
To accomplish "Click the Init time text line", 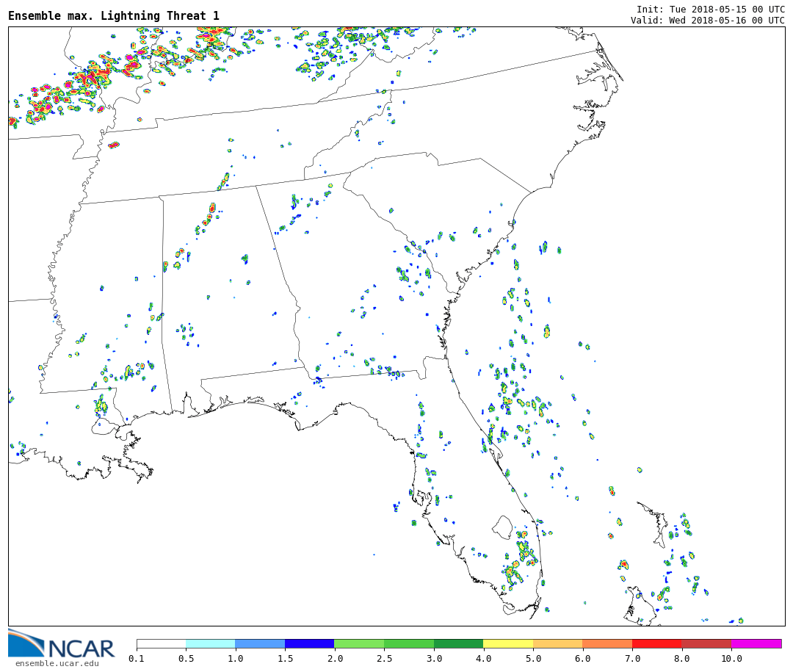I will 711,9.
